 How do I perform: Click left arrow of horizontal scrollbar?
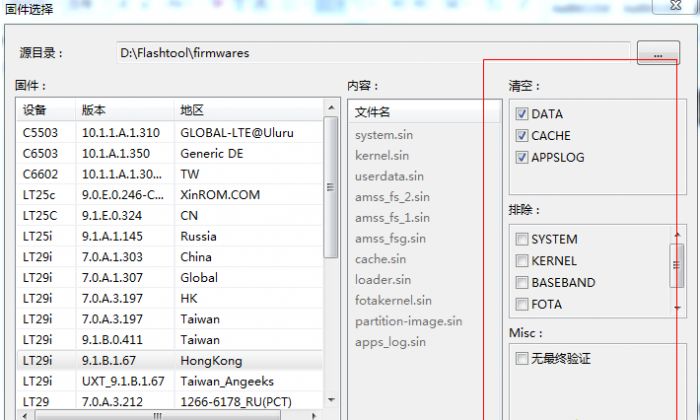(x=25, y=416)
